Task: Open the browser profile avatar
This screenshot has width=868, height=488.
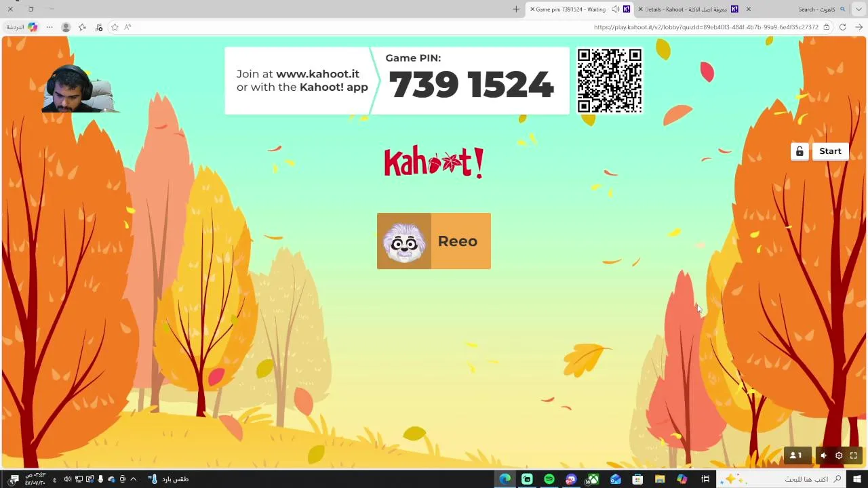Action: point(66,27)
